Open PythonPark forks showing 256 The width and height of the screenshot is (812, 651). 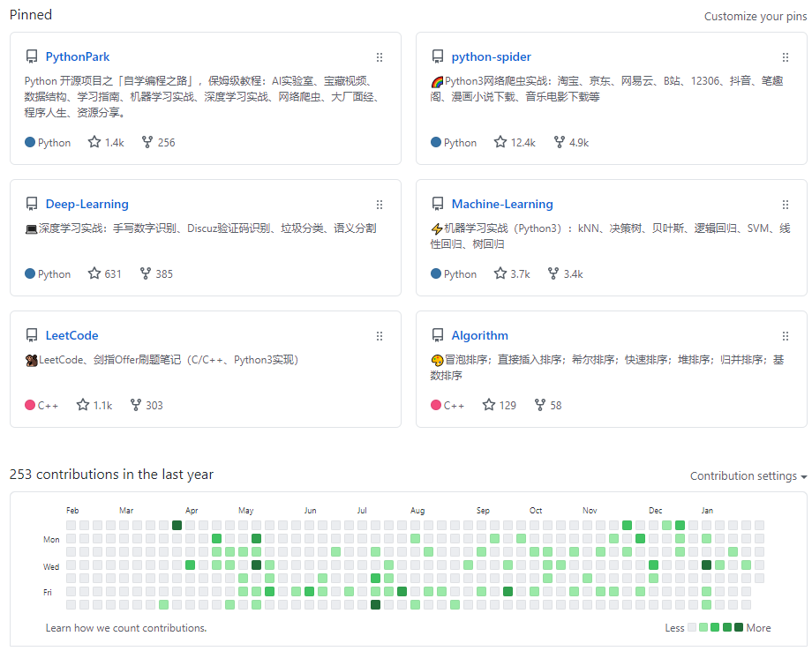159,142
